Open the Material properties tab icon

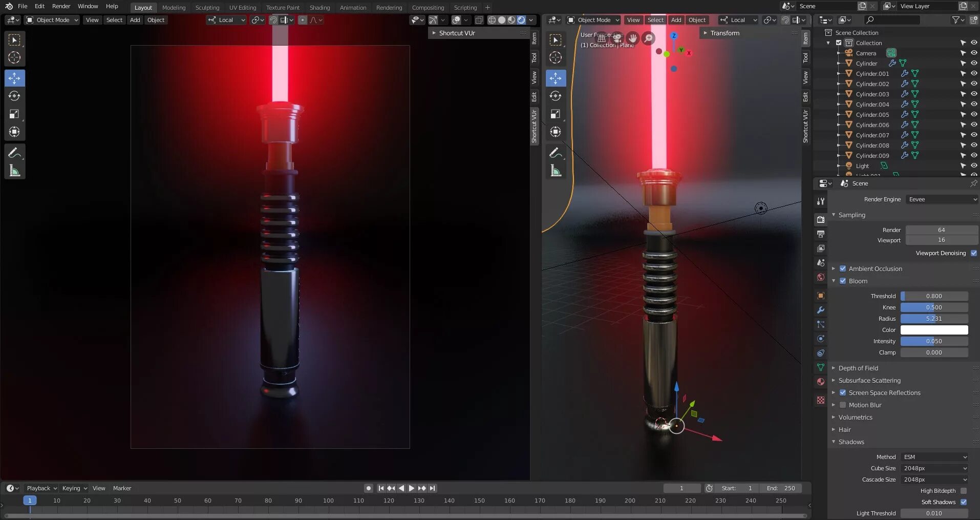pyautogui.click(x=821, y=382)
